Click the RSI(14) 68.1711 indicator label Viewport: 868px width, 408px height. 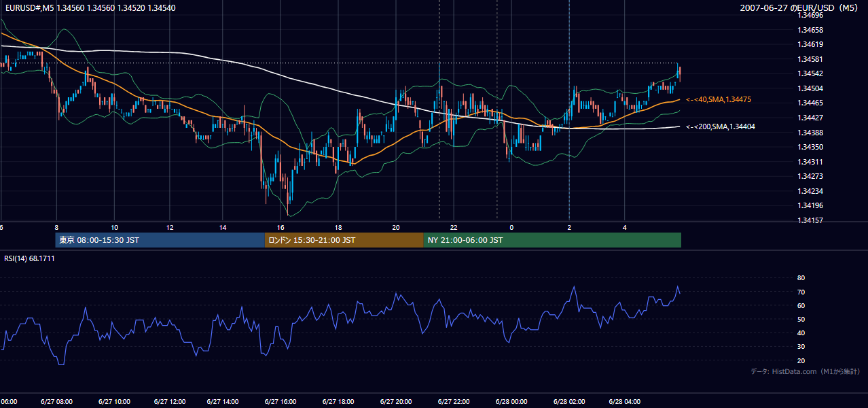click(29, 258)
